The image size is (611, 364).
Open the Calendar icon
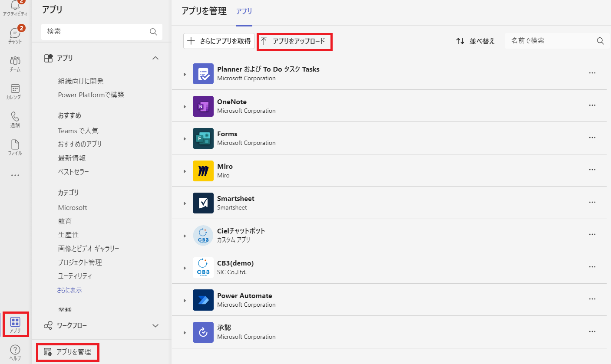15,89
